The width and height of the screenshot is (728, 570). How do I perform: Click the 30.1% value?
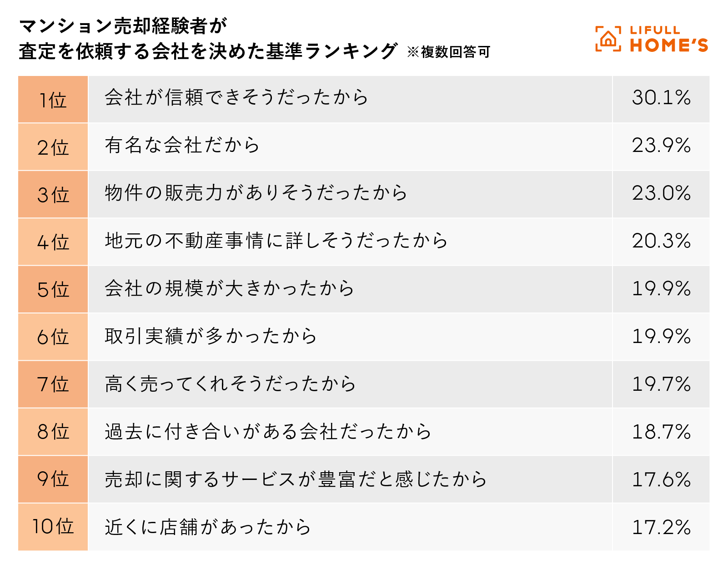(x=661, y=98)
